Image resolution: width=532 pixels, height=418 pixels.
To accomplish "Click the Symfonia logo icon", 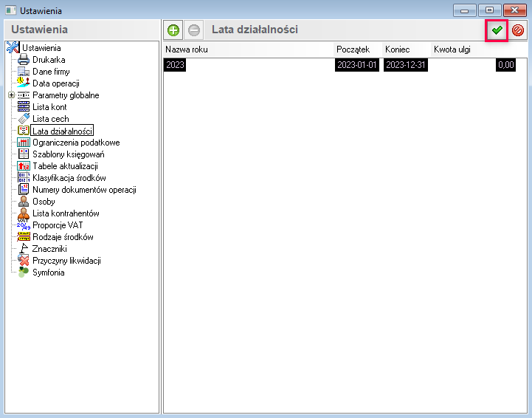I will (x=24, y=273).
